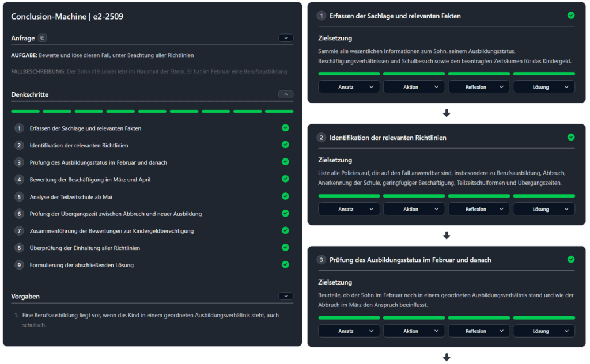The width and height of the screenshot is (590, 364).
Task: Collapse the Denkschritte section
Action: coord(285,94)
